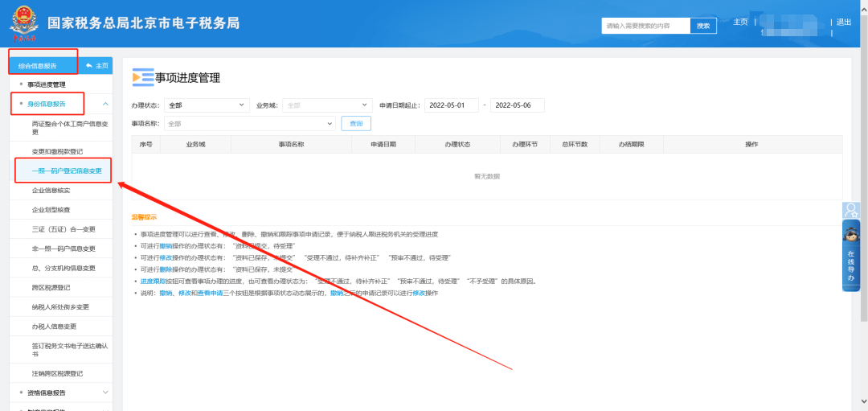Select 一照一码户登记信息变更 in sidebar
Viewport: 868px width, 411px height.
coord(67,171)
